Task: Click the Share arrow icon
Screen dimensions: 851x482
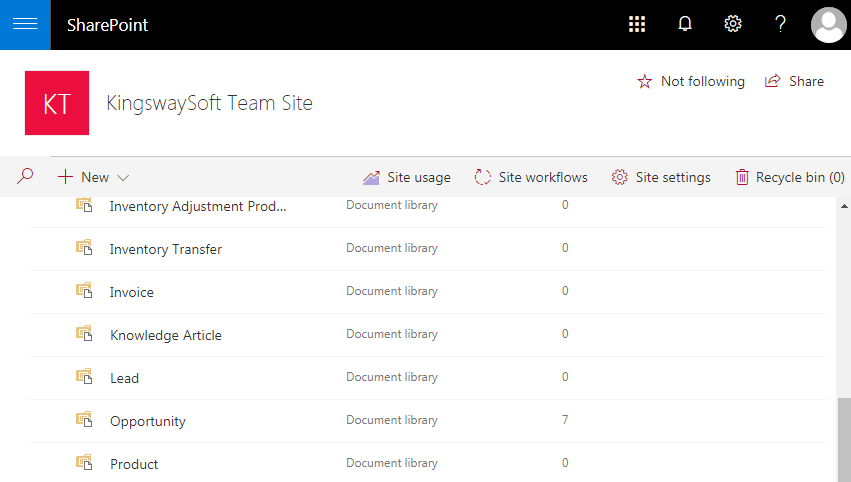Action: (x=772, y=81)
